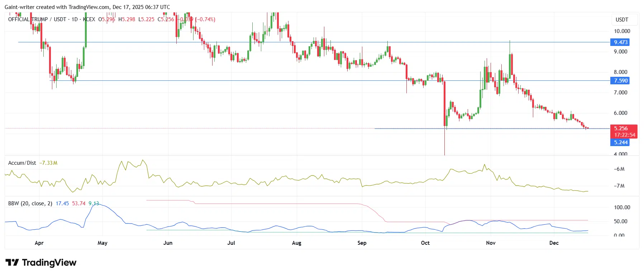Select the blue 5.244 price label
This screenshot has height=276, width=644.
[620, 142]
